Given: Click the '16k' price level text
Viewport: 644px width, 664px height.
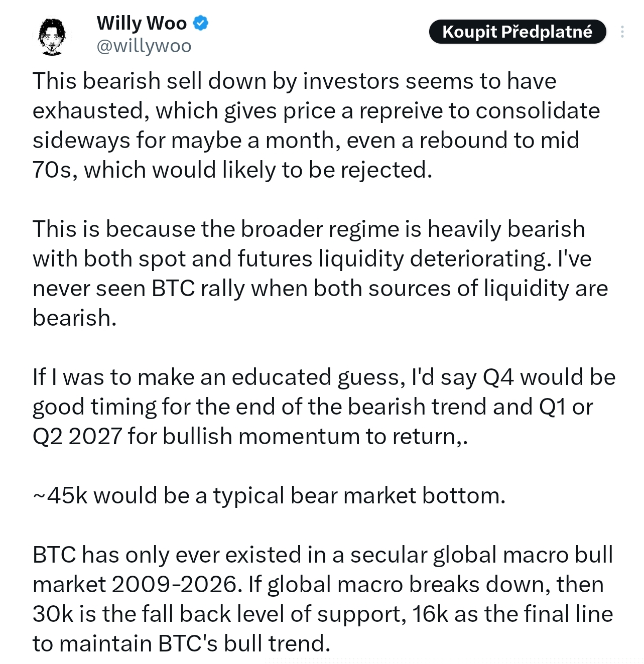Looking at the screenshot, I should tap(430, 614).
